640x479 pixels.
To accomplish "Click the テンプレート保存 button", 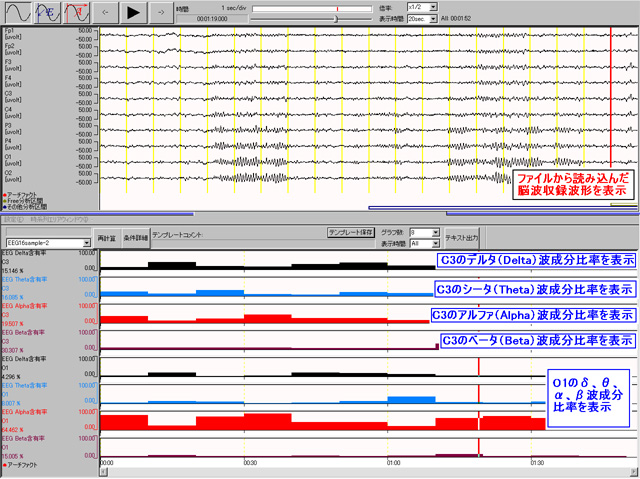I will pyautogui.click(x=351, y=233).
